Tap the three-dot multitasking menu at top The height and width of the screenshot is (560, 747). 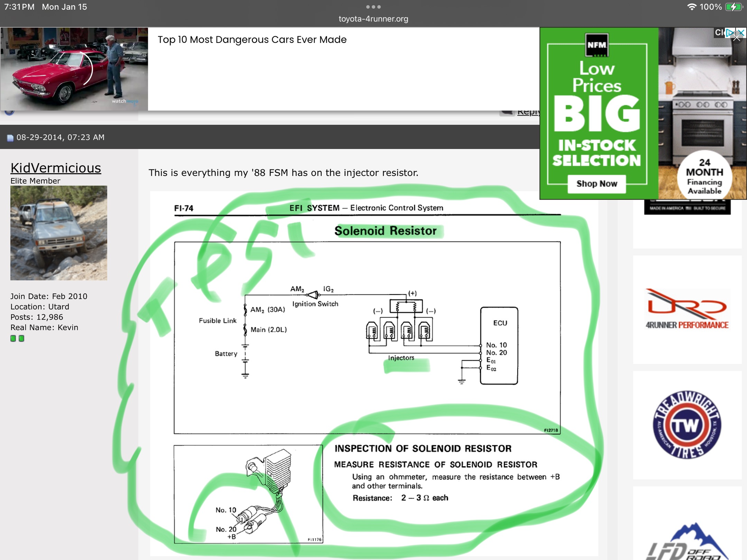373,7
